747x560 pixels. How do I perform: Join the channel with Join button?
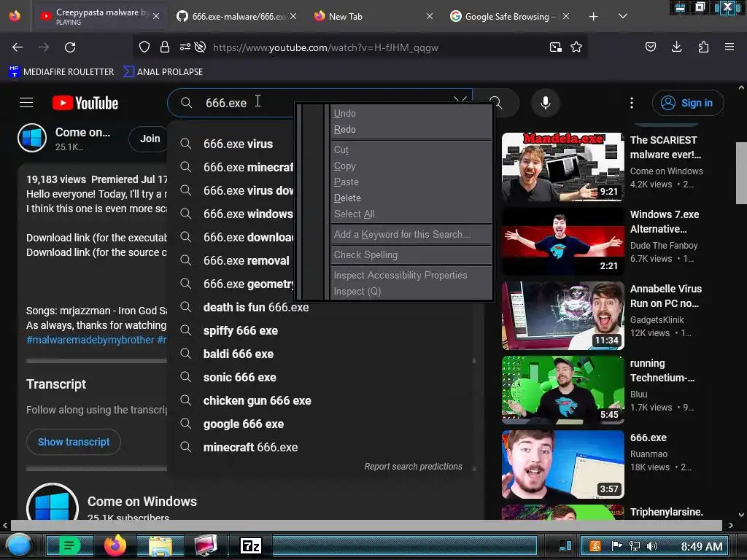150,139
